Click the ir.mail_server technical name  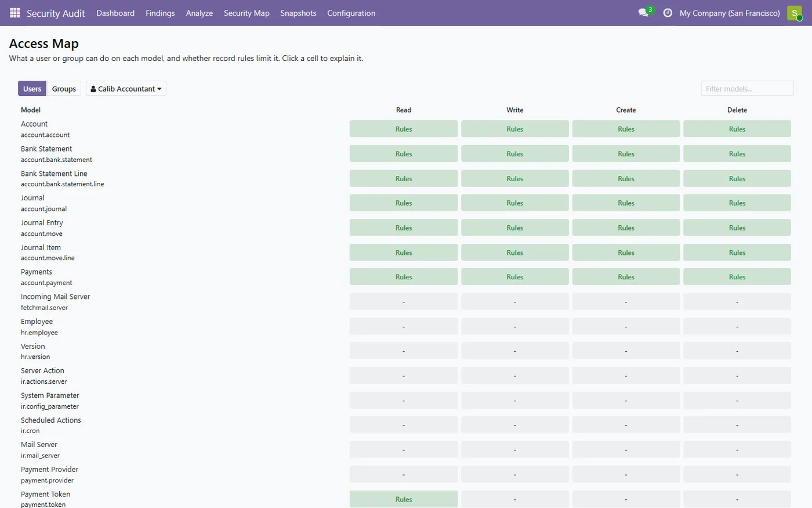(40, 456)
